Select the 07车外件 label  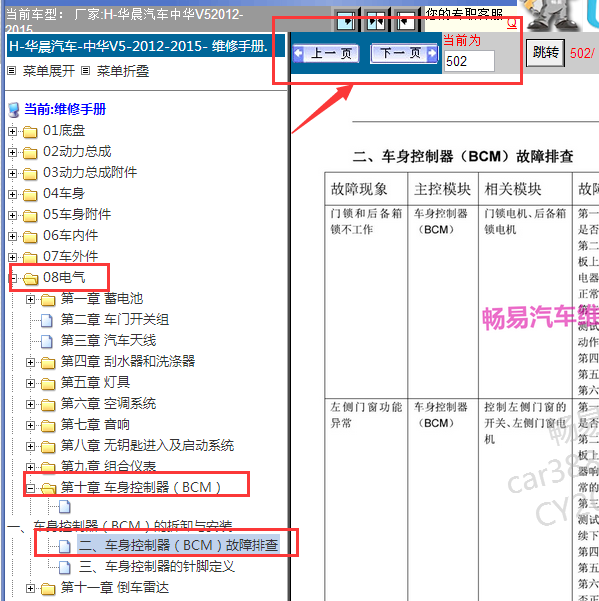pos(71,256)
